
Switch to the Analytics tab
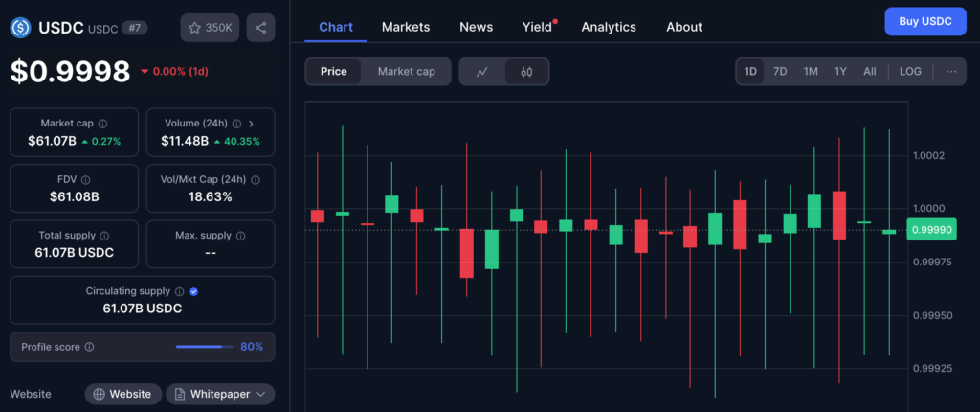tap(609, 27)
